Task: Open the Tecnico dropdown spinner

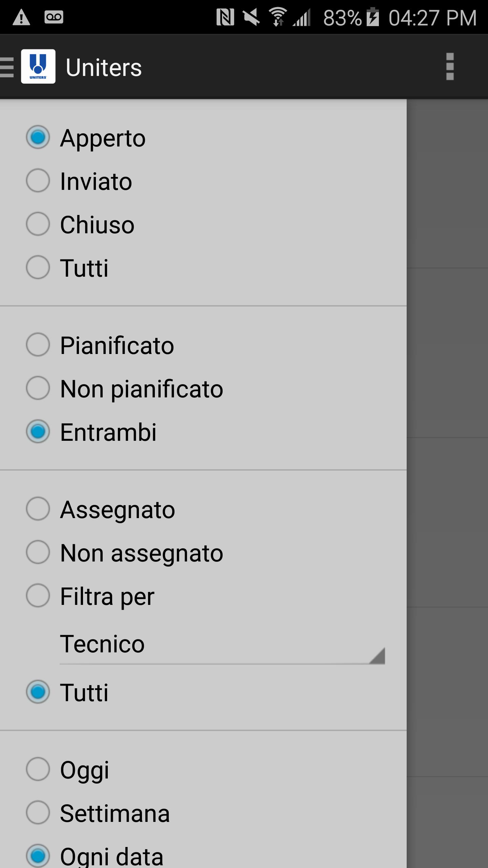Action: coord(222,644)
